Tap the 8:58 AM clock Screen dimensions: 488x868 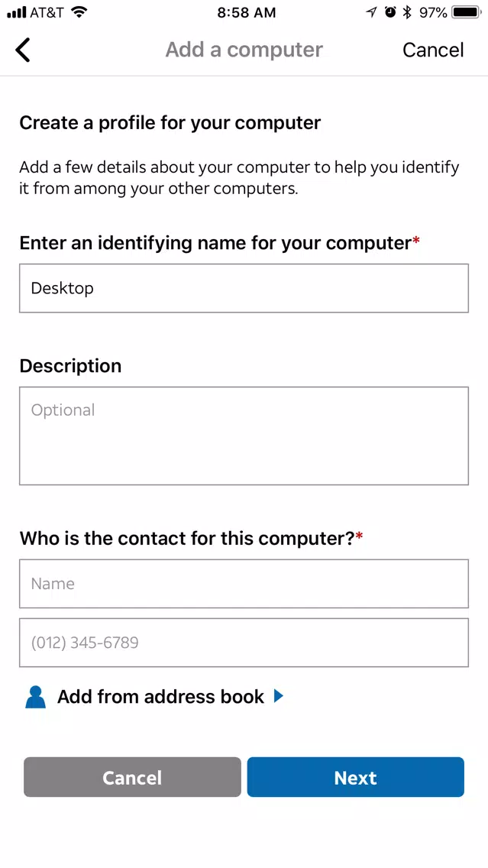(x=246, y=13)
